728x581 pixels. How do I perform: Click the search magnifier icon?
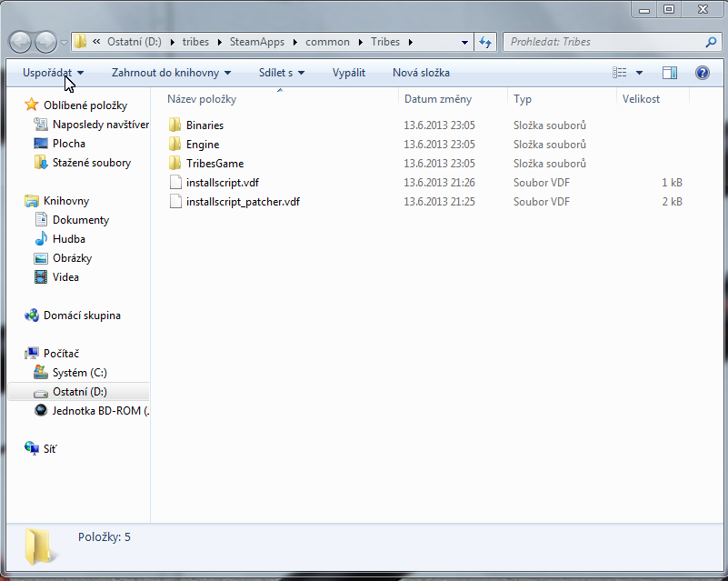[711, 42]
